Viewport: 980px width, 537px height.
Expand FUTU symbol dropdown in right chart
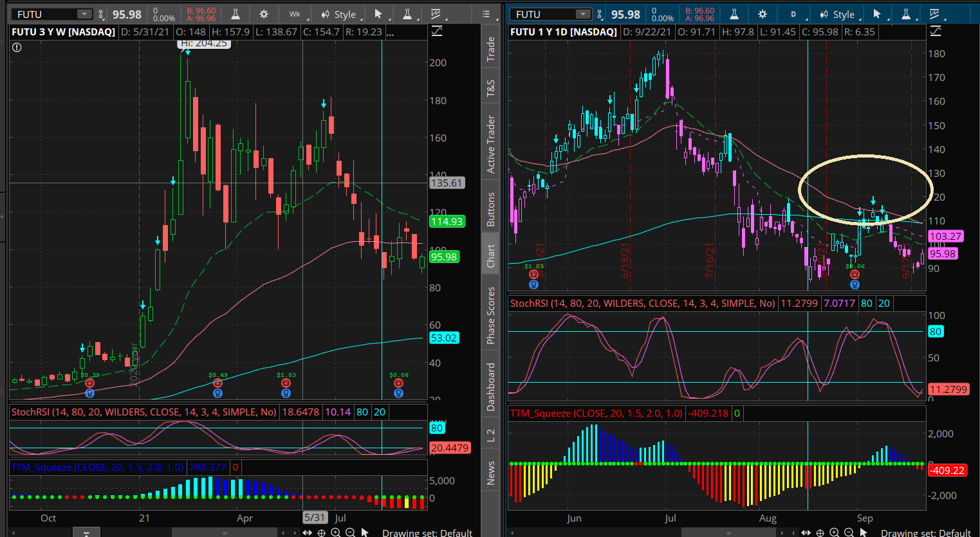tap(582, 14)
